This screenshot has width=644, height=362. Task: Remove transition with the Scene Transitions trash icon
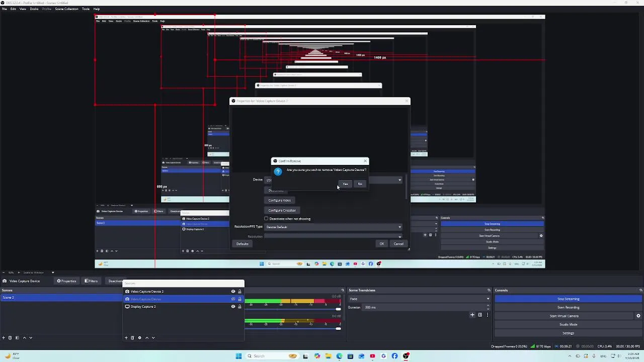click(x=480, y=315)
